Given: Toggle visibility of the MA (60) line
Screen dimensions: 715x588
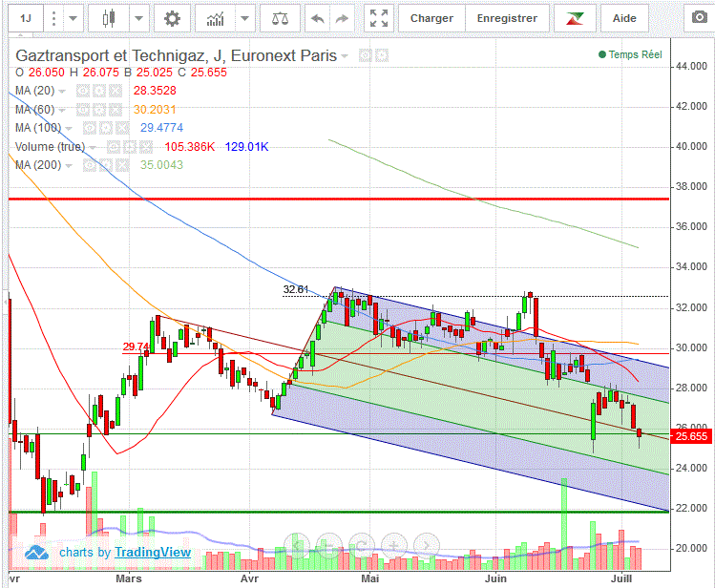Looking at the screenshot, I should click(82, 110).
